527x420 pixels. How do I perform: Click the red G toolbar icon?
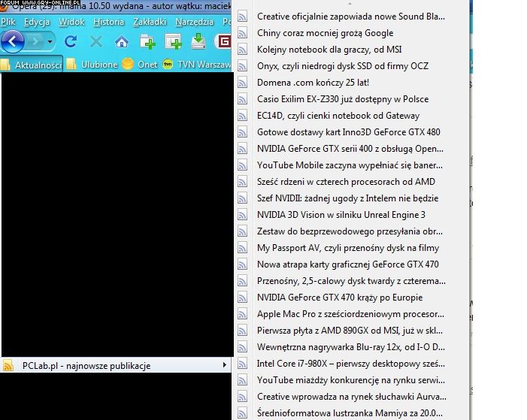(223, 41)
